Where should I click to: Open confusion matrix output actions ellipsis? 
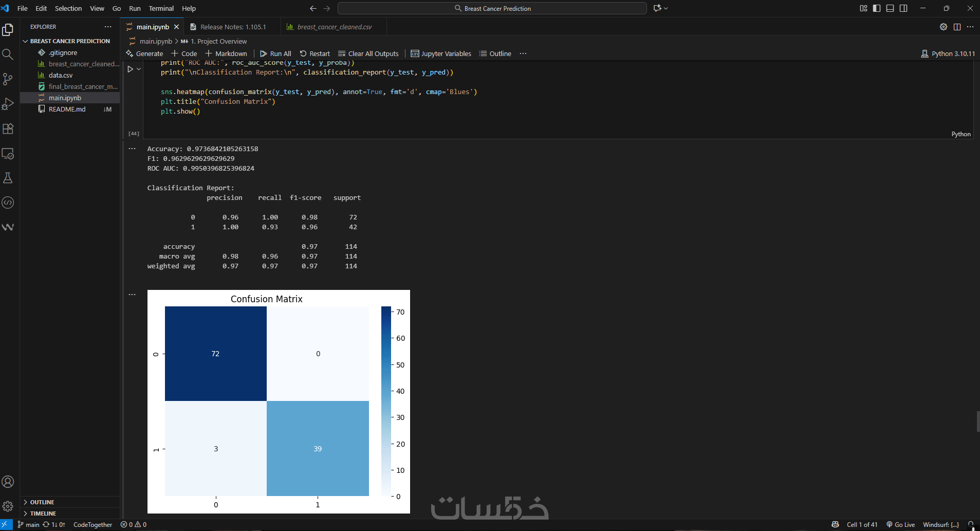pyautogui.click(x=132, y=295)
